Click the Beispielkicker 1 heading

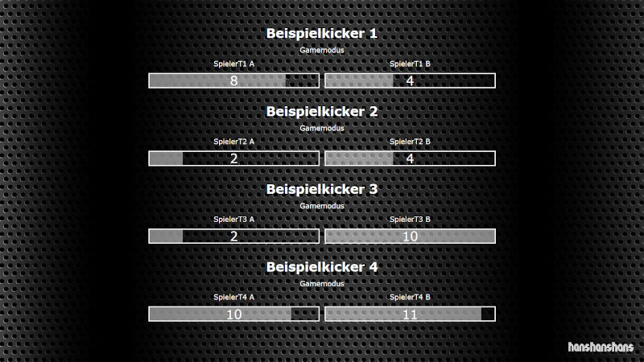tap(321, 33)
